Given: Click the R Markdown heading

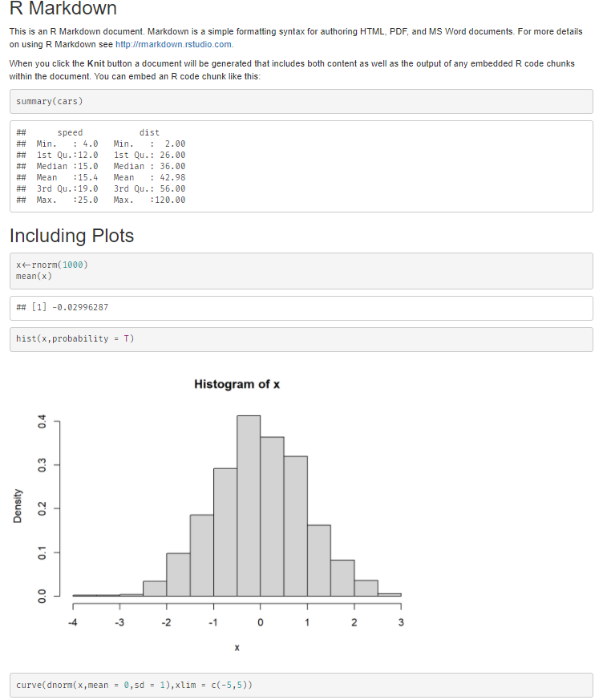Looking at the screenshot, I should [63, 8].
